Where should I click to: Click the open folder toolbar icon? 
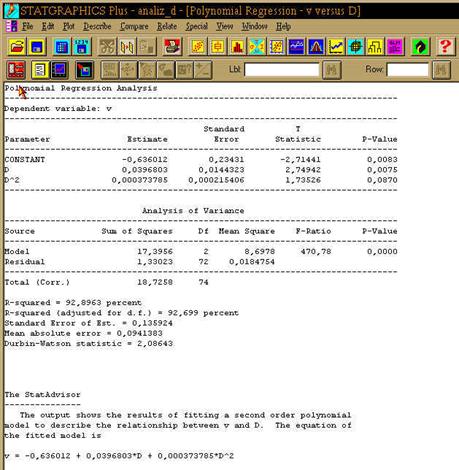click(x=16, y=47)
